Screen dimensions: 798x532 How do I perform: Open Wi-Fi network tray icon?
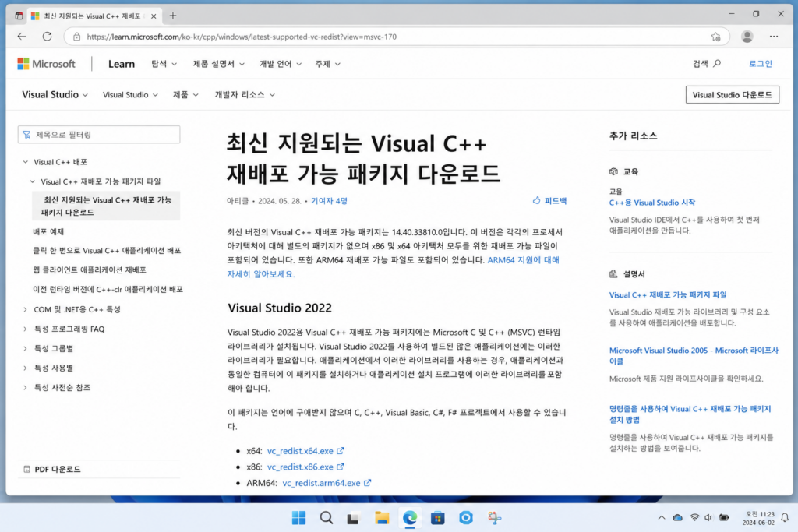tap(694, 518)
